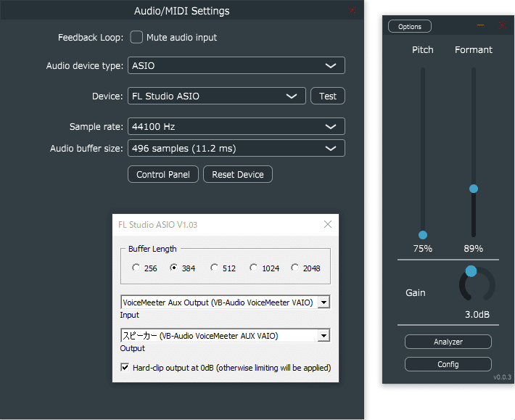The width and height of the screenshot is (515, 420).
Task: Click the Reset Device button
Action: pos(237,174)
